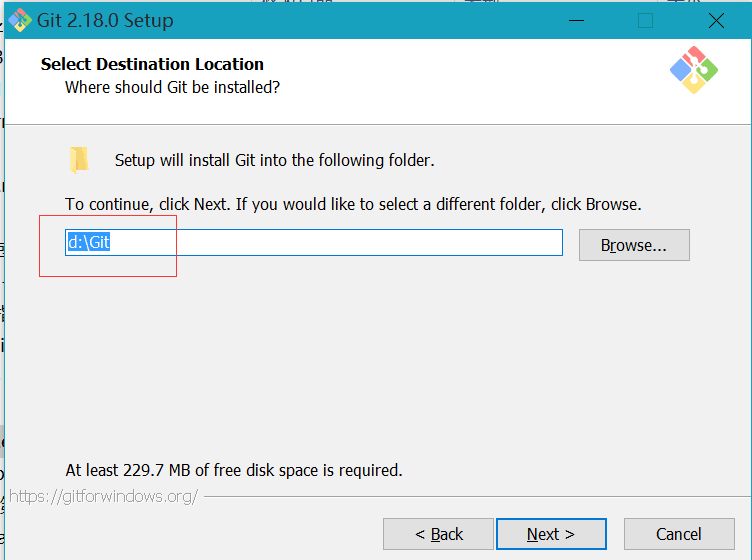This screenshot has width=752, height=560.
Task: Click the "Where should Git be installed?" subtitle
Action: click(x=172, y=87)
